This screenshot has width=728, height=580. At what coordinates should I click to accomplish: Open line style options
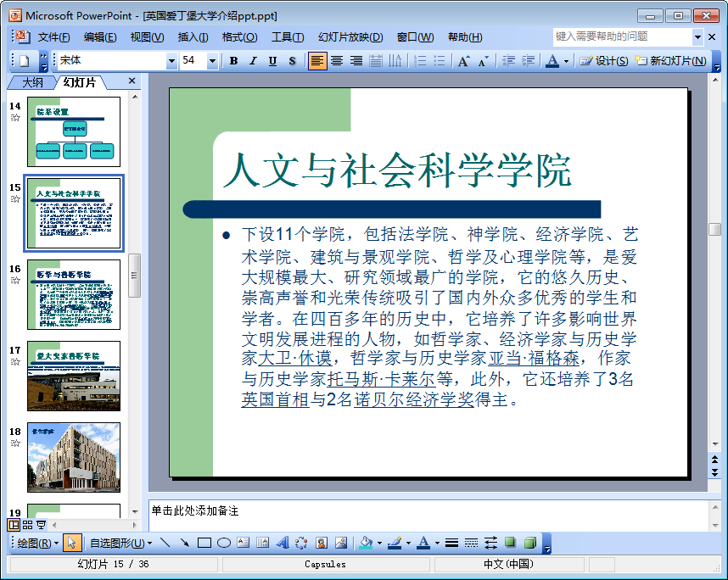point(451,543)
